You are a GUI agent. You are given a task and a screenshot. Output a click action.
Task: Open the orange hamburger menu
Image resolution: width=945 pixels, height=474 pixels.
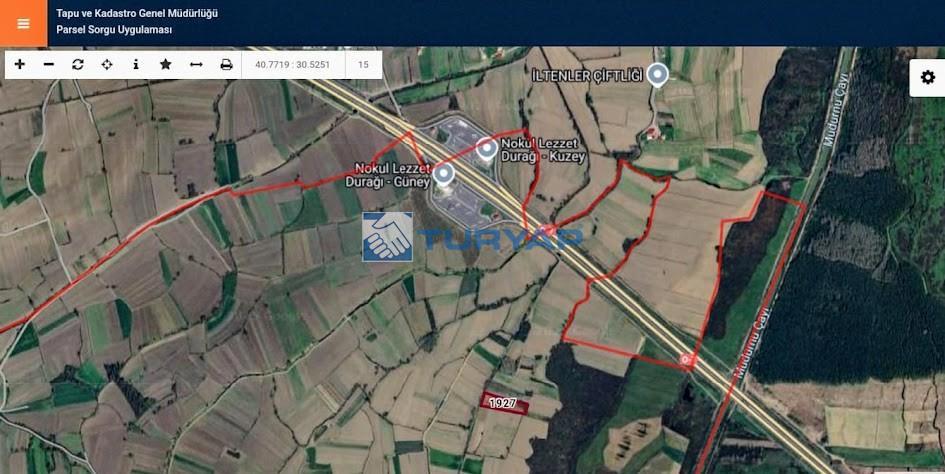(24, 24)
